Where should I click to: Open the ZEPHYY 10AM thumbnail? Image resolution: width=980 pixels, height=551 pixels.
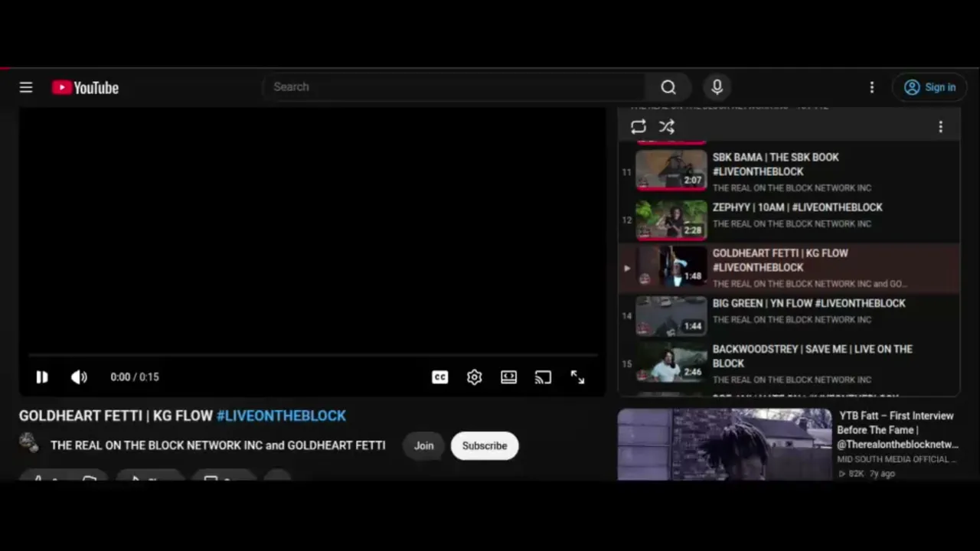[671, 220]
